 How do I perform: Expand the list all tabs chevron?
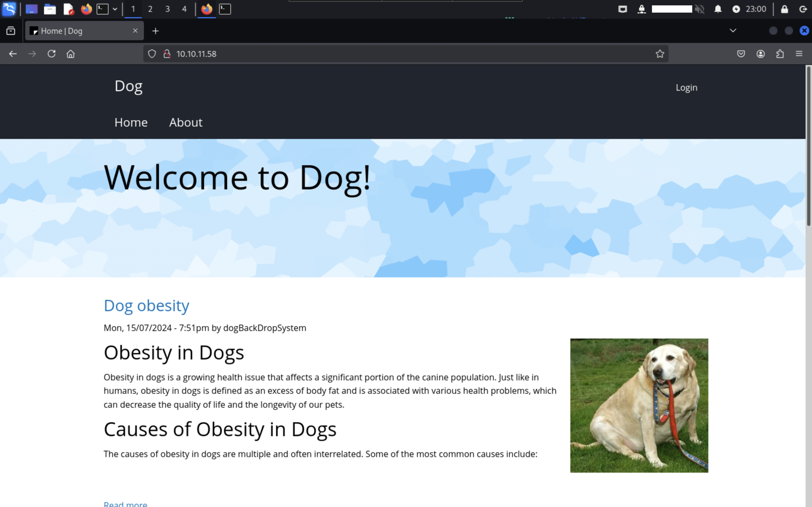(x=733, y=31)
